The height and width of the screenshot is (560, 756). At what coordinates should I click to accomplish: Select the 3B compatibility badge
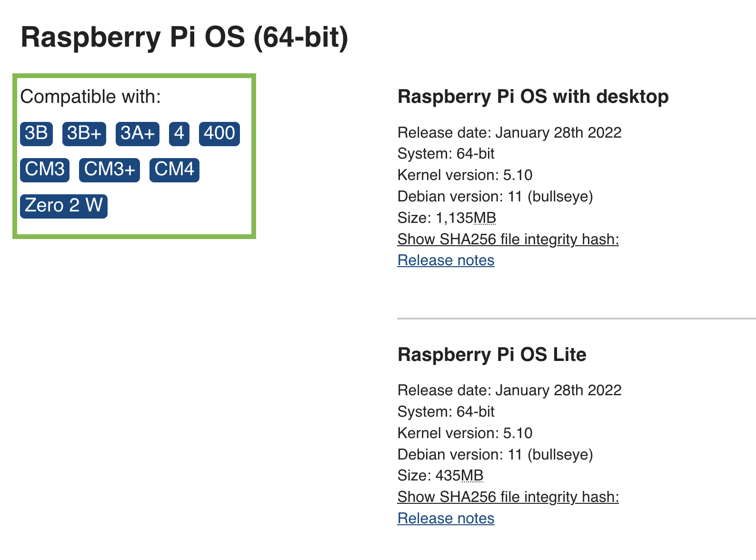click(x=37, y=133)
